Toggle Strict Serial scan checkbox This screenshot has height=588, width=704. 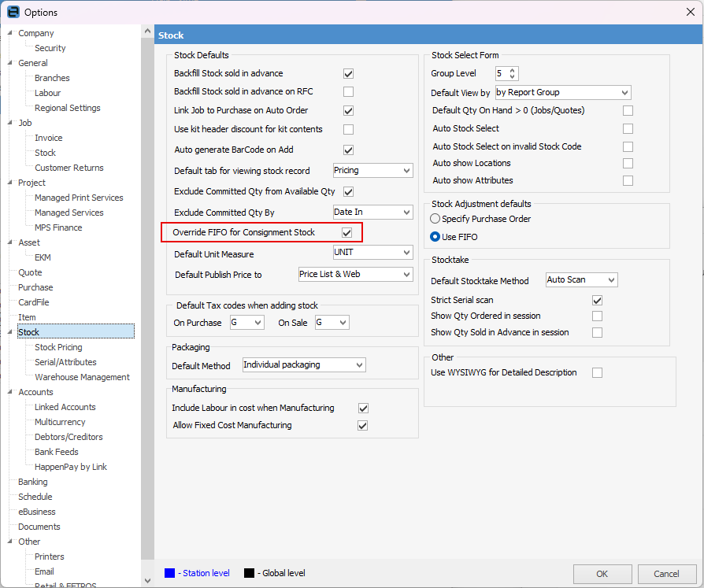point(597,300)
